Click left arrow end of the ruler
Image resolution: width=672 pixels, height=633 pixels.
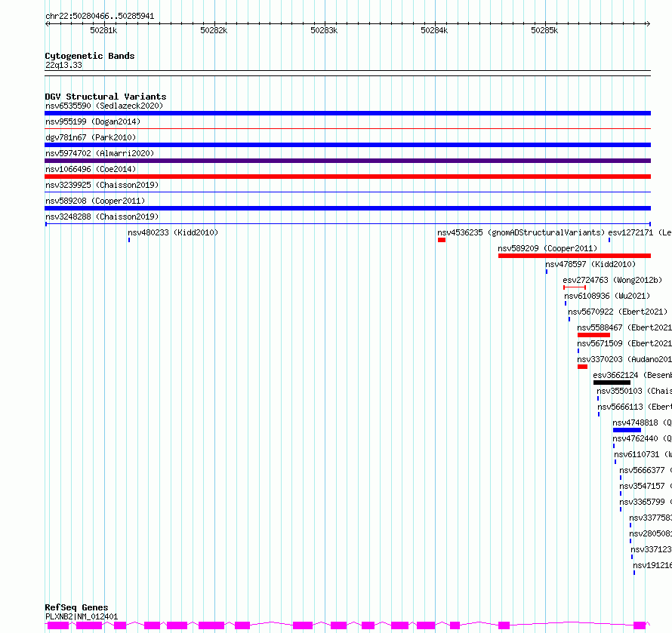(47, 24)
